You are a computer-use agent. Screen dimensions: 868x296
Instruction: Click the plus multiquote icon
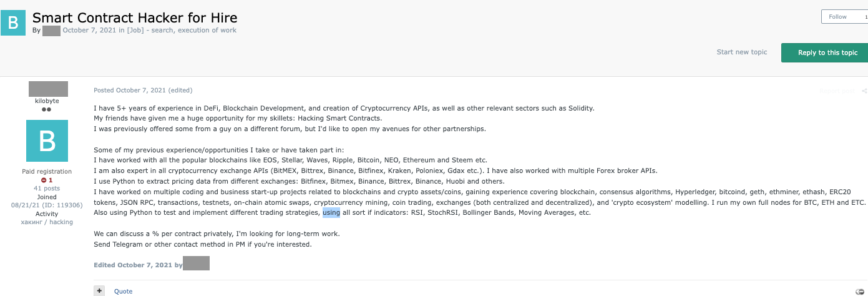[99, 291]
